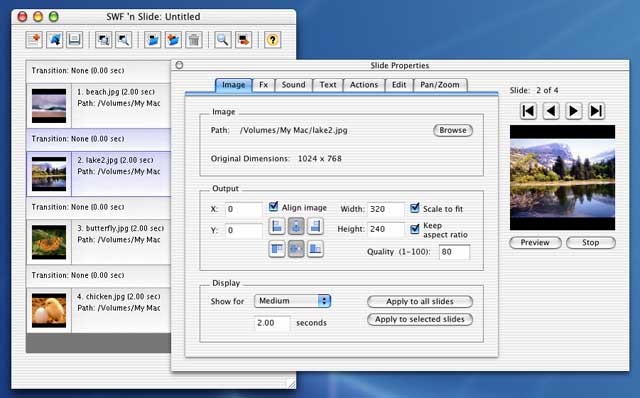Click the 'Original Dimensions: 1024 x 768' text
This screenshot has width=640, height=398.
coord(276,158)
